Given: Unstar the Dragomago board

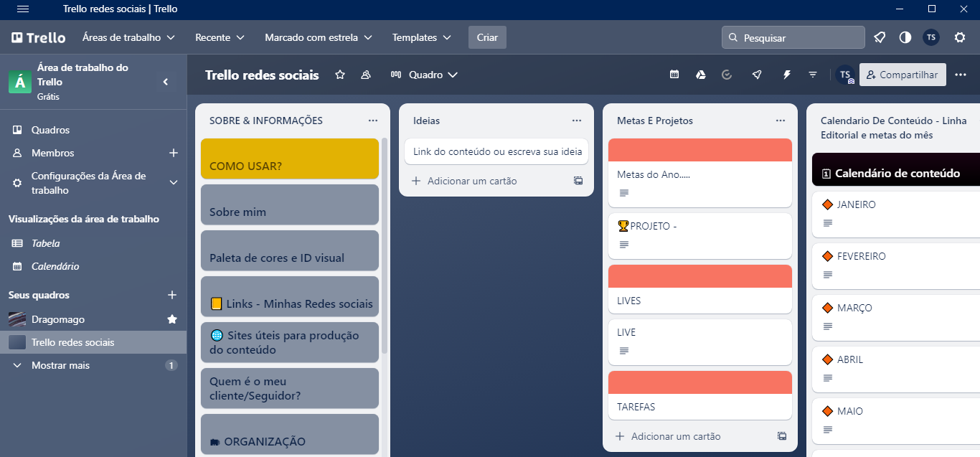Looking at the screenshot, I should [172, 319].
